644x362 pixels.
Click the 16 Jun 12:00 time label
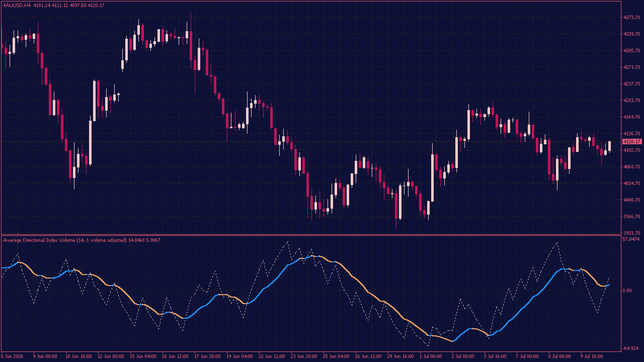[175, 356]
